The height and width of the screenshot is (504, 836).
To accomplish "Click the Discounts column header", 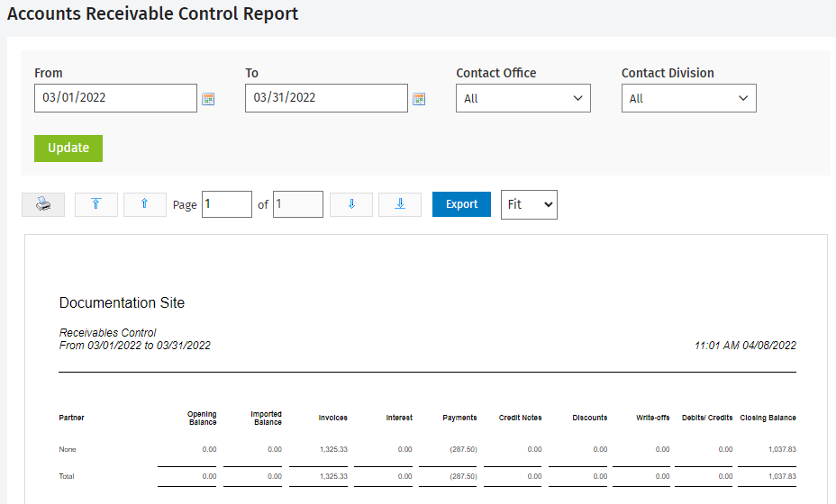I will click(x=590, y=418).
